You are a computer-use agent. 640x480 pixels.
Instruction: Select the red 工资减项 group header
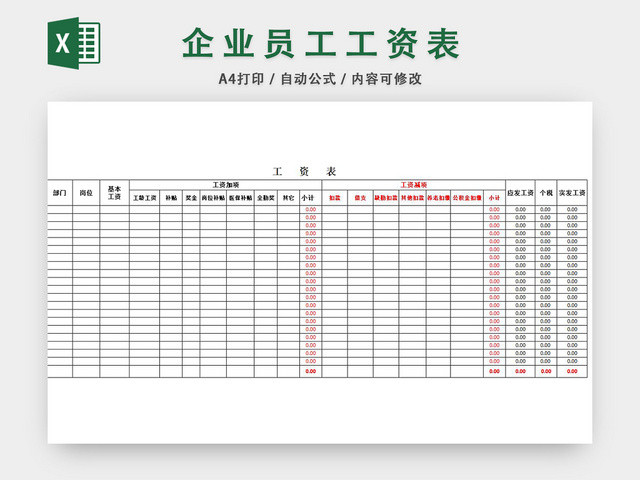coord(413,185)
